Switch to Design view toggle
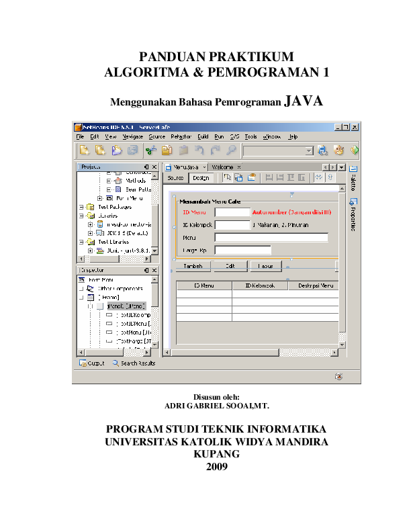411x532 pixels. point(200,178)
